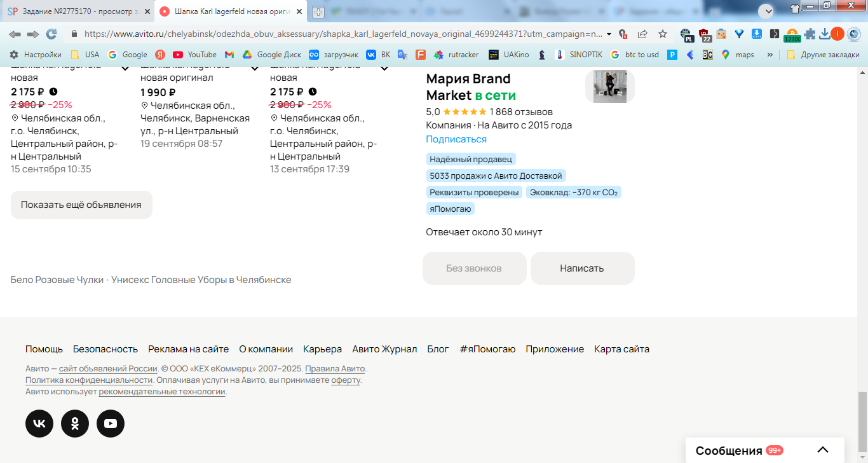Image resolution: width=868 pixels, height=463 pixels.
Task: Open the Помощь footer link
Action: tap(44, 349)
